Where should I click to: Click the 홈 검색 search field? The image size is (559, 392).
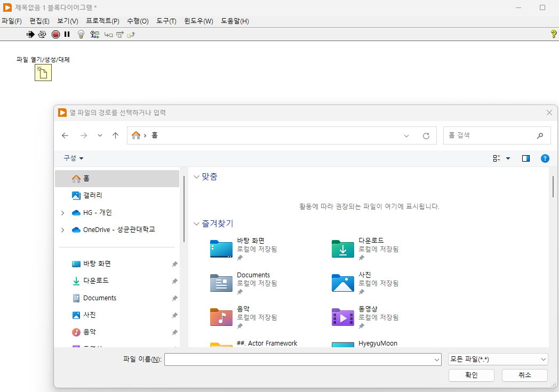(x=497, y=135)
